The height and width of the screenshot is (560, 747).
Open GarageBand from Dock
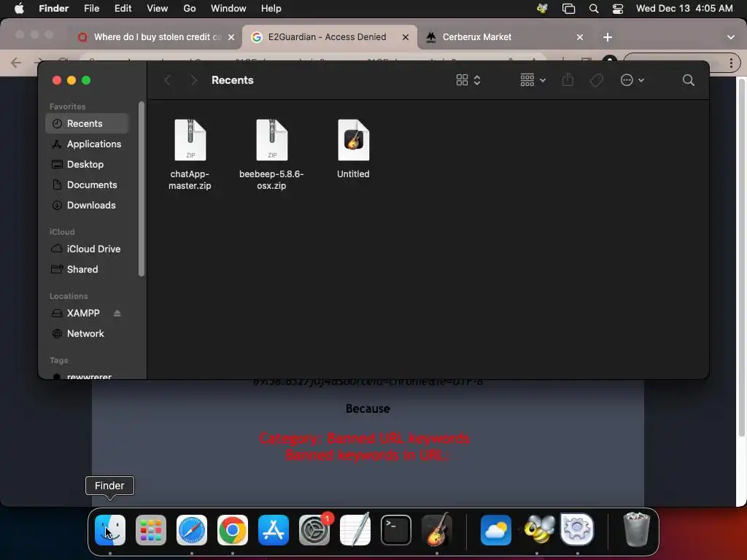click(x=437, y=530)
